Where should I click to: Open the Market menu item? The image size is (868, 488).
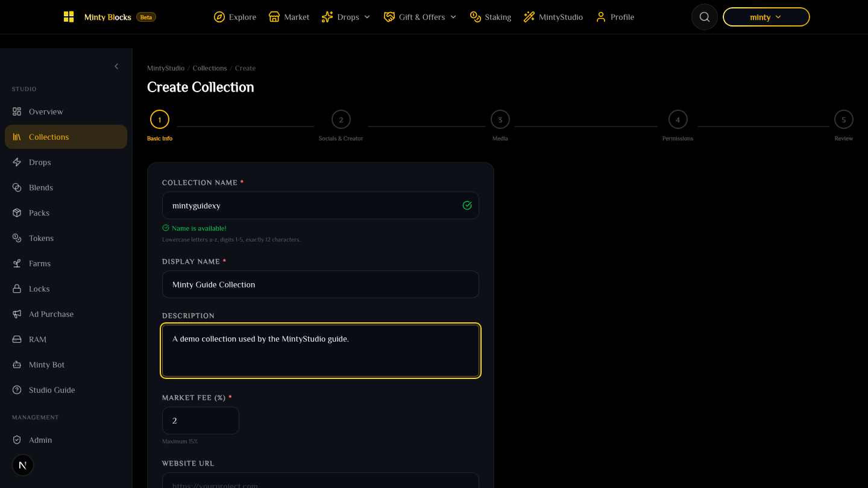[x=289, y=17]
